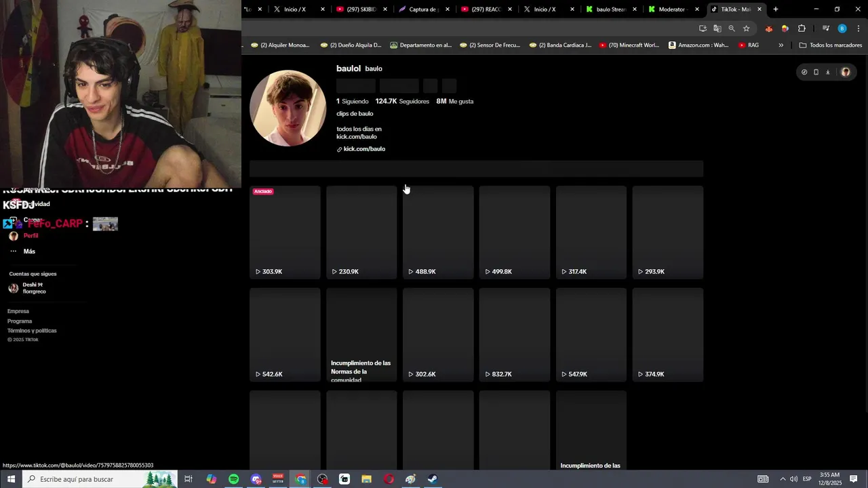Open the RAG bookmark
868x488 pixels.
(749, 45)
